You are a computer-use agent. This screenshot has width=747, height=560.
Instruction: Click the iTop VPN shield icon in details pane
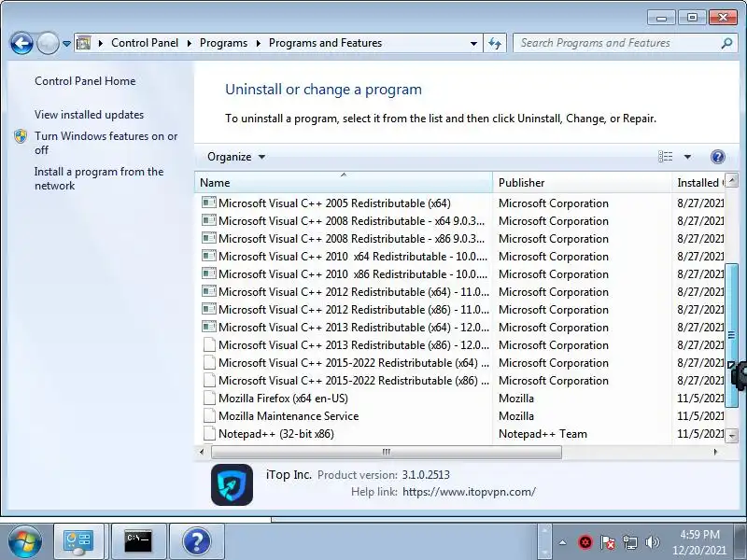click(x=232, y=484)
